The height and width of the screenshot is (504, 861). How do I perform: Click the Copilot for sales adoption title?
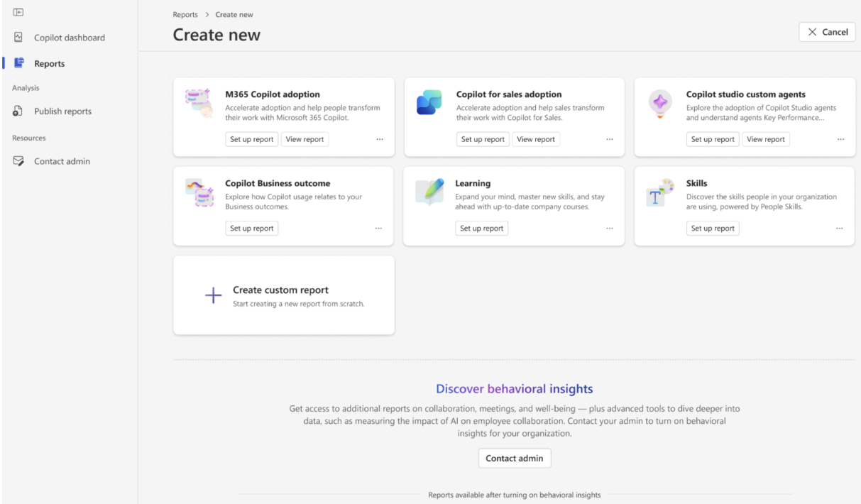[x=509, y=94]
